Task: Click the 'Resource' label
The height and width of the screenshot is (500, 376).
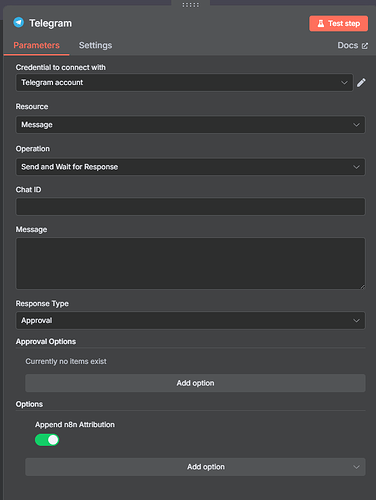Action: (x=32, y=107)
